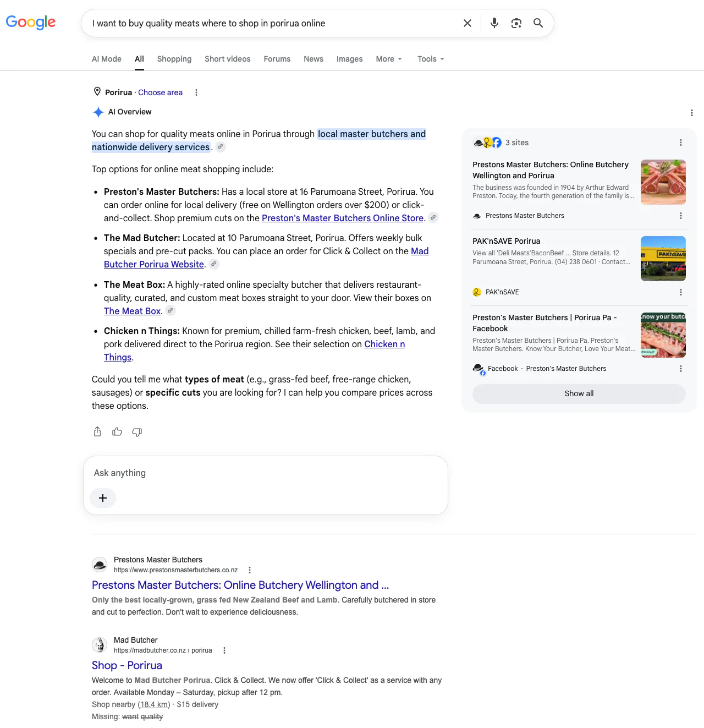Switch to AI Mode tab
This screenshot has width=704, height=728.
click(x=107, y=59)
